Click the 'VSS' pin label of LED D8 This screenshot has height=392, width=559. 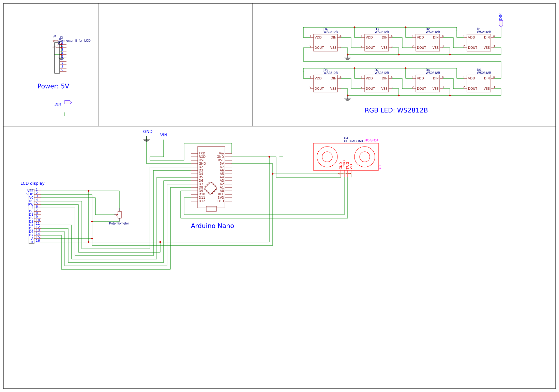[333, 89]
